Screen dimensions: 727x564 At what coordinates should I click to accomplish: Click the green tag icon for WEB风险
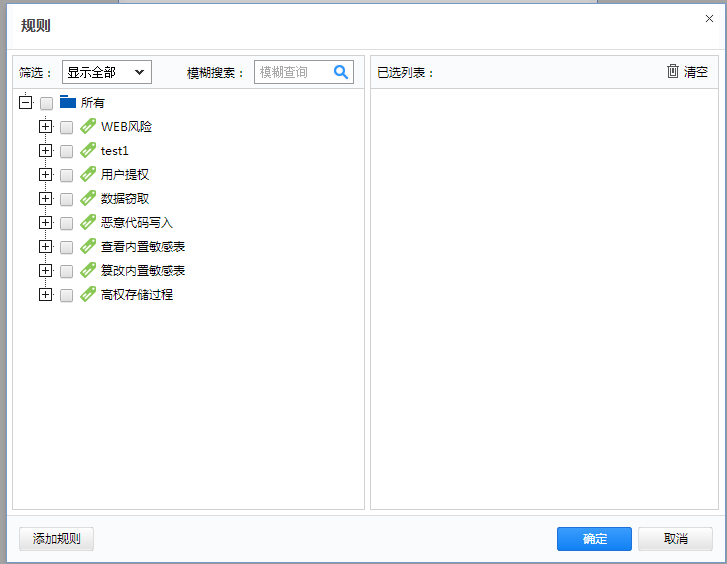(x=88, y=126)
